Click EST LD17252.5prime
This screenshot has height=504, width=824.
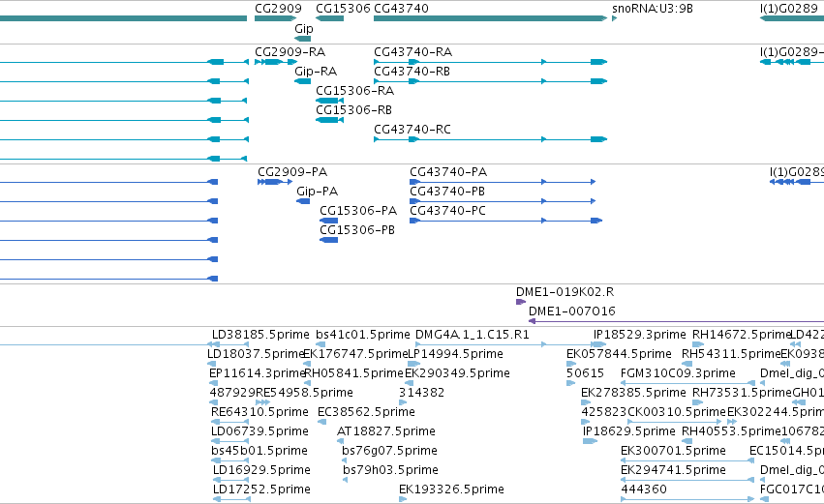click(261, 490)
